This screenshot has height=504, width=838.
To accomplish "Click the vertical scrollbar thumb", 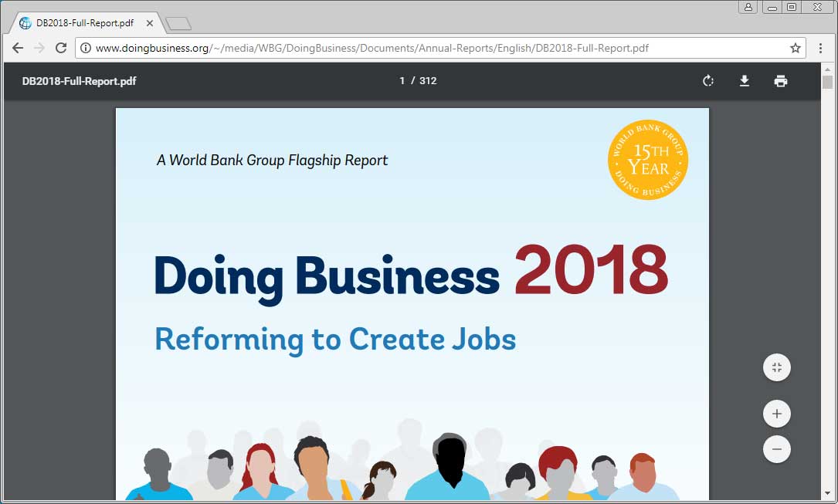I will [828, 83].
